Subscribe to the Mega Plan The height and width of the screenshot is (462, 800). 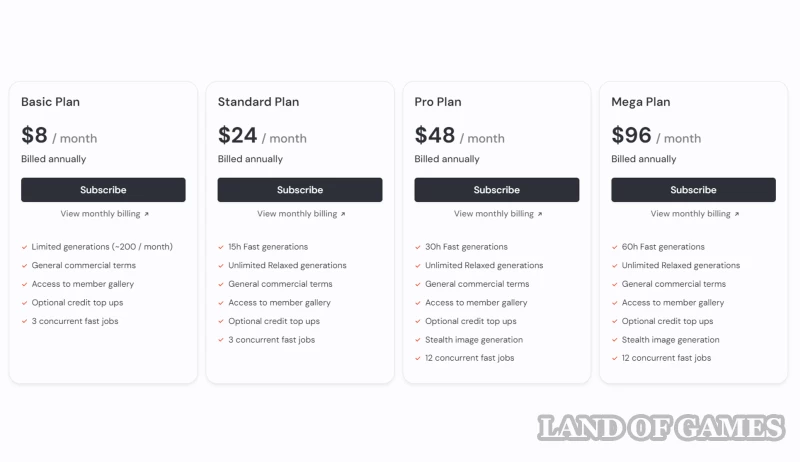click(693, 190)
